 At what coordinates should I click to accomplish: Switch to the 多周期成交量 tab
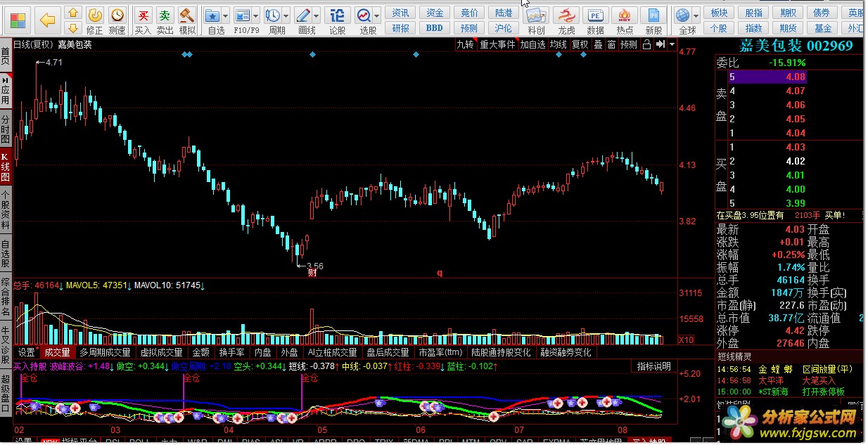(105, 352)
